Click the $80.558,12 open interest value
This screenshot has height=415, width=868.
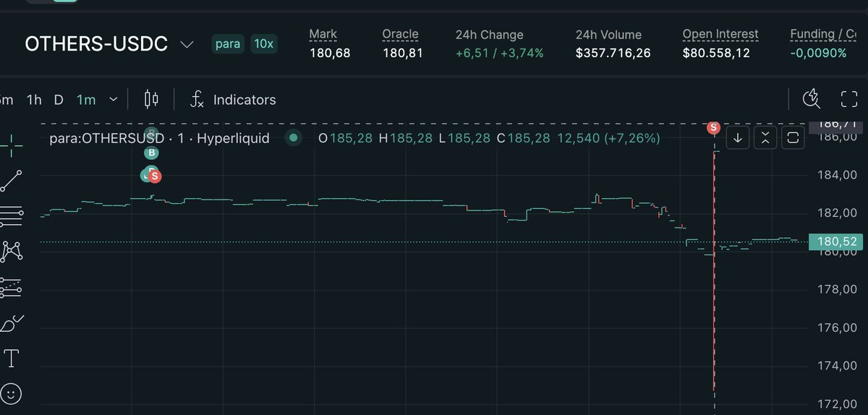point(716,53)
